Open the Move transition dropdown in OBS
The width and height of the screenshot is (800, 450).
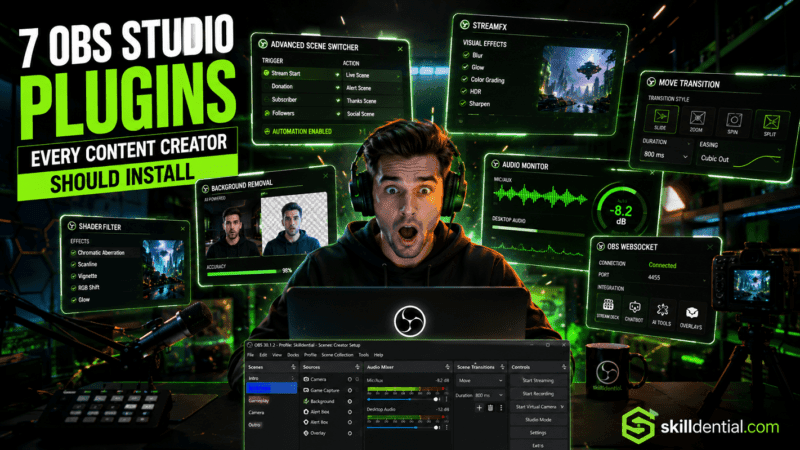pos(481,381)
